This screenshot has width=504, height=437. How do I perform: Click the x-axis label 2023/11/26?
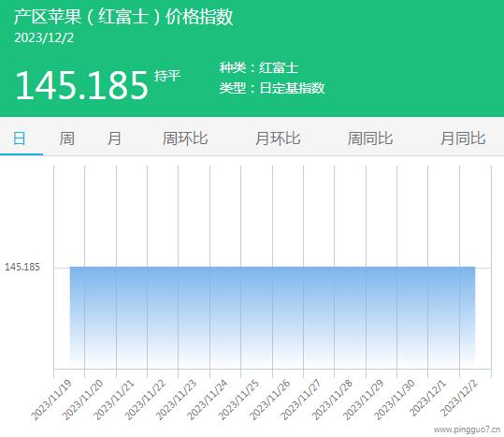point(269,400)
